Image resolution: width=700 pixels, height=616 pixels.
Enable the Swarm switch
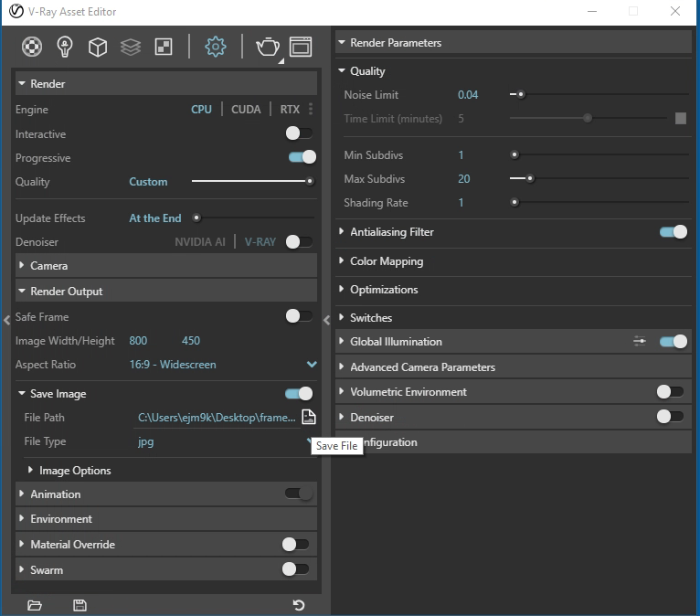[x=295, y=569]
